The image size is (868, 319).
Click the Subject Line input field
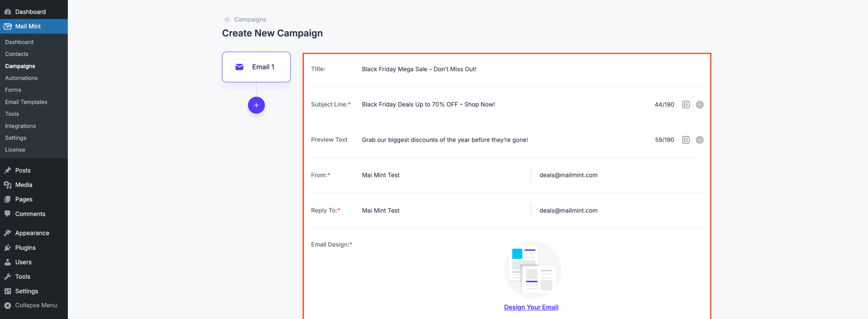[x=504, y=105]
